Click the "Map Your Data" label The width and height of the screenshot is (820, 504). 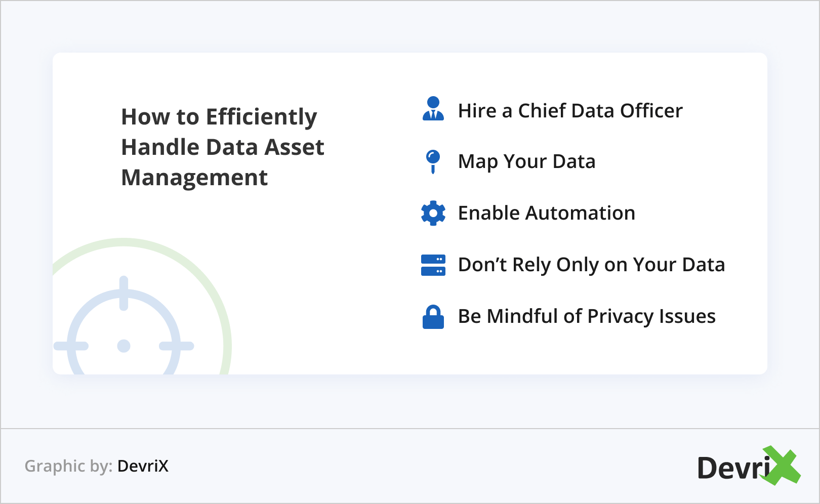point(526,162)
